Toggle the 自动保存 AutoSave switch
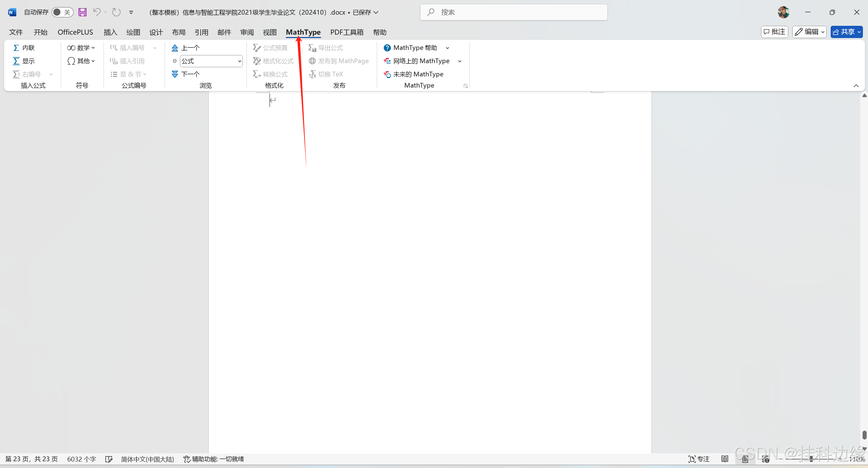Screen dimensions: 868x468 62,12
